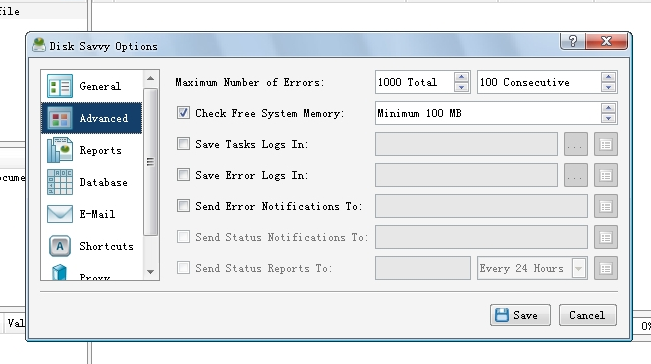The width and height of the screenshot is (651, 364).
Task: Open the Every 24 Hours dropdown
Action: tap(579, 268)
